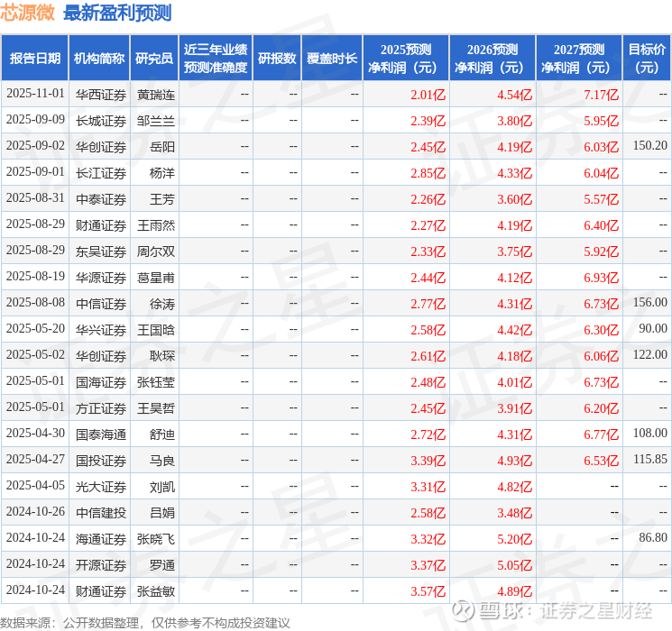
Task: Click the date cell 2025-08-31
Action: click(x=35, y=198)
